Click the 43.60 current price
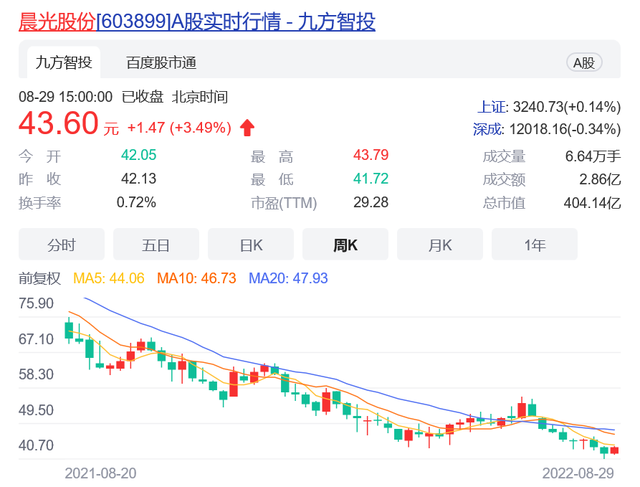 [59, 125]
